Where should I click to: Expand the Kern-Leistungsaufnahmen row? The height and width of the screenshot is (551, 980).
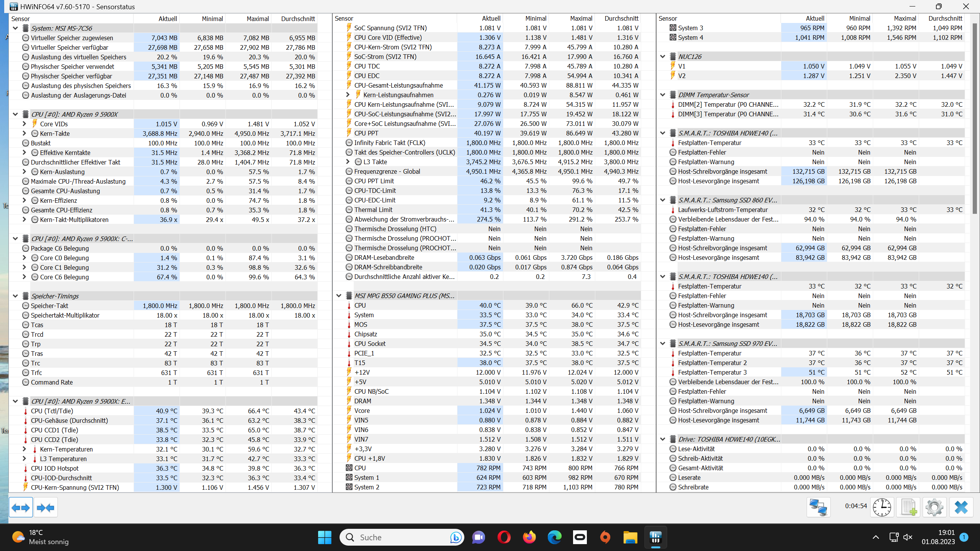click(x=348, y=95)
